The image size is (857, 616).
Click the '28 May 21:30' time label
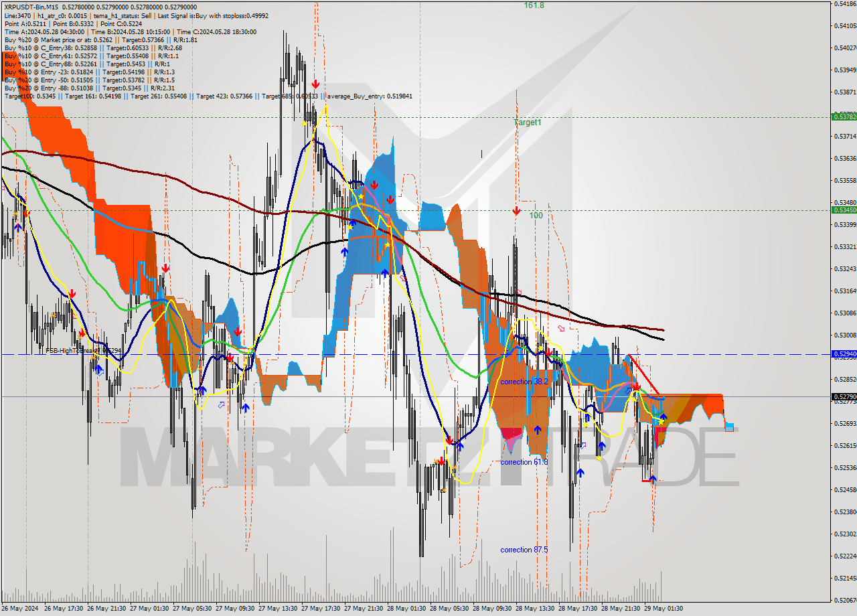[x=621, y=609]
